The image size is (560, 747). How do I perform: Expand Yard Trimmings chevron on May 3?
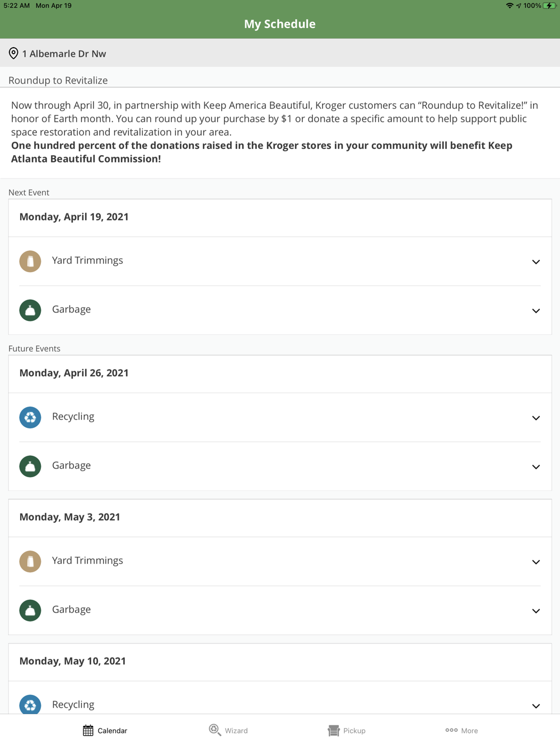536,562
